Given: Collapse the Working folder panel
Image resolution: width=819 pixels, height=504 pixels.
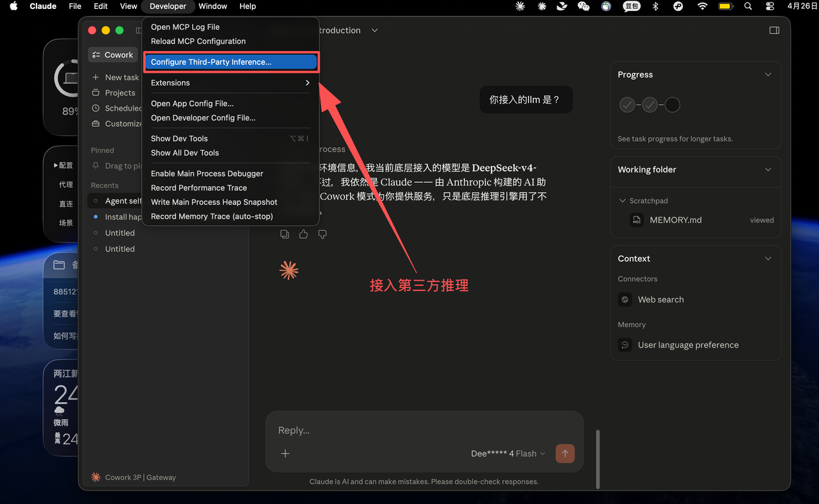Looking at the screenshot, I should 768,169.
